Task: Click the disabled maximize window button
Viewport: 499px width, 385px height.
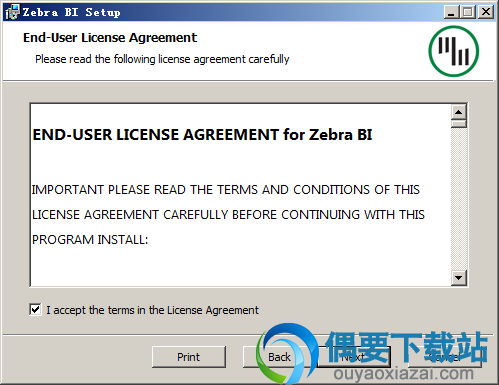Action: pyautogui.click(x=468, y=12)
